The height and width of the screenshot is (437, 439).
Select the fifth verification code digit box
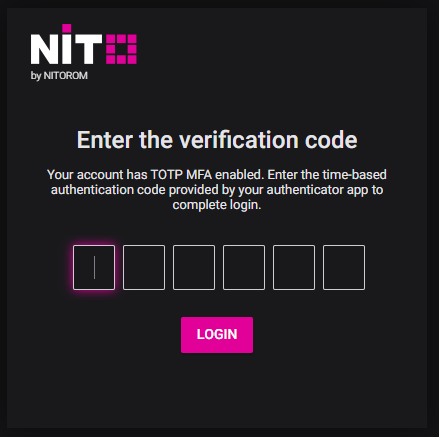294,267
